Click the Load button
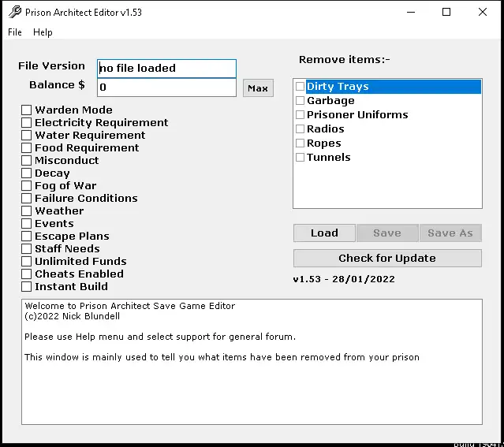 pos(324,233)
